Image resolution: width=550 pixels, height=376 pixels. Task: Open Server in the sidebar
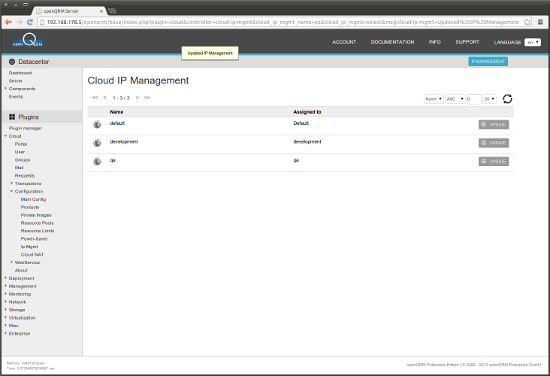pyautogui.click(x=16, y=81)
